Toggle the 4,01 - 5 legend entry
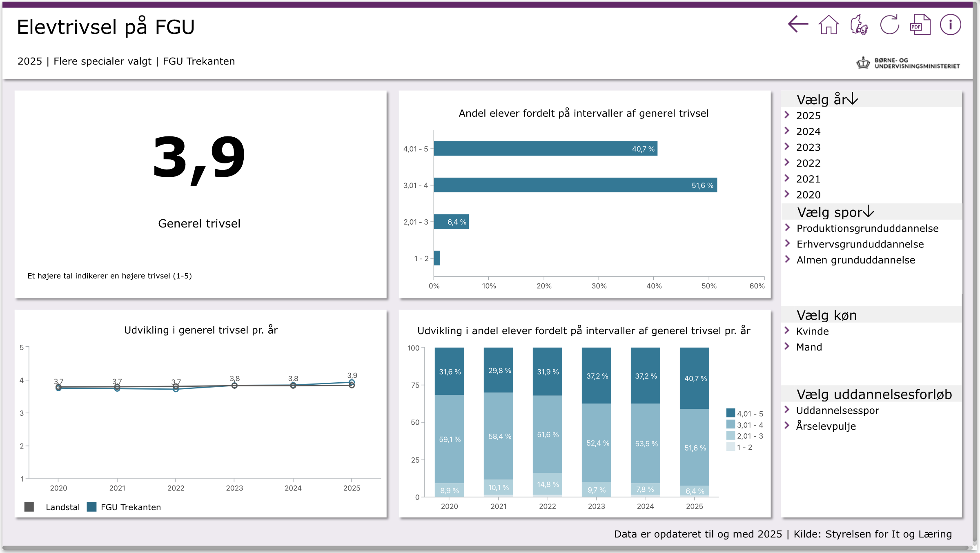Screen dimensions: 980x553 tap(731, 413)
